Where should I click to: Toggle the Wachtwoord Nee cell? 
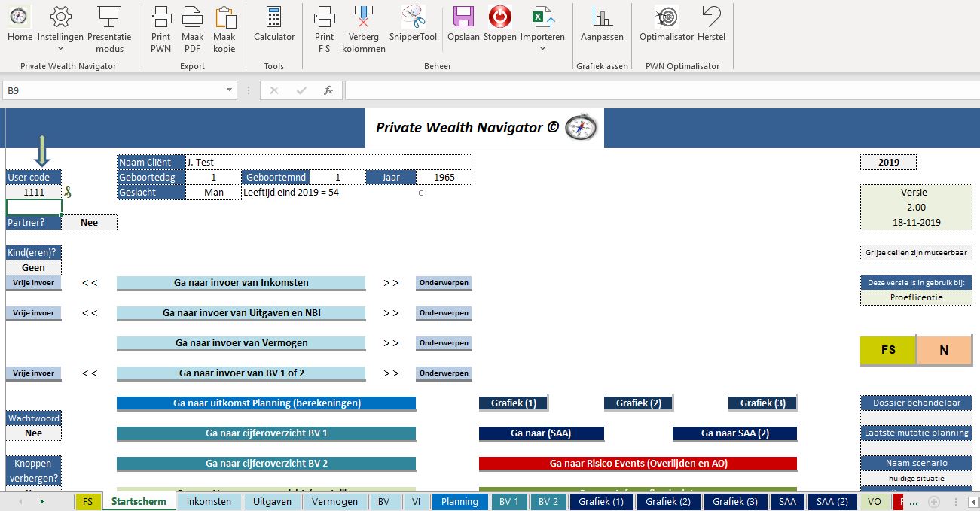pyautogui.click(x=34, y=433)
